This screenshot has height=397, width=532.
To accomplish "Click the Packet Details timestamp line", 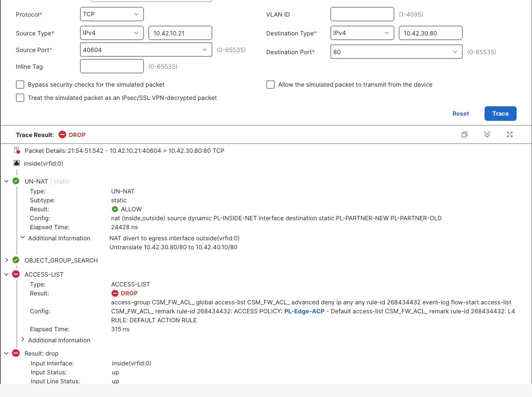I will (124, 151).
